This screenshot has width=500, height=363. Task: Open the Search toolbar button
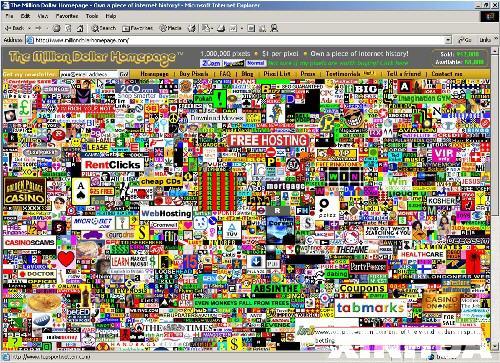tap(104, 28)
